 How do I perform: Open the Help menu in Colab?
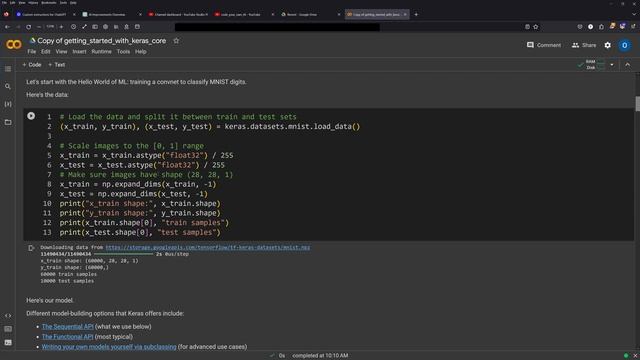click(141, 52)
